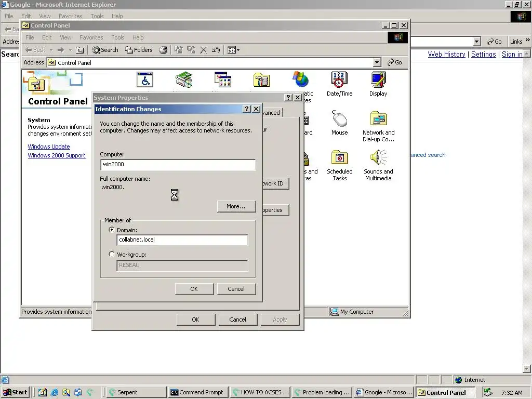Open the Forward history dropdown arrow
Image resolution: width=532 pixels, height=399 pixels.
70,50
